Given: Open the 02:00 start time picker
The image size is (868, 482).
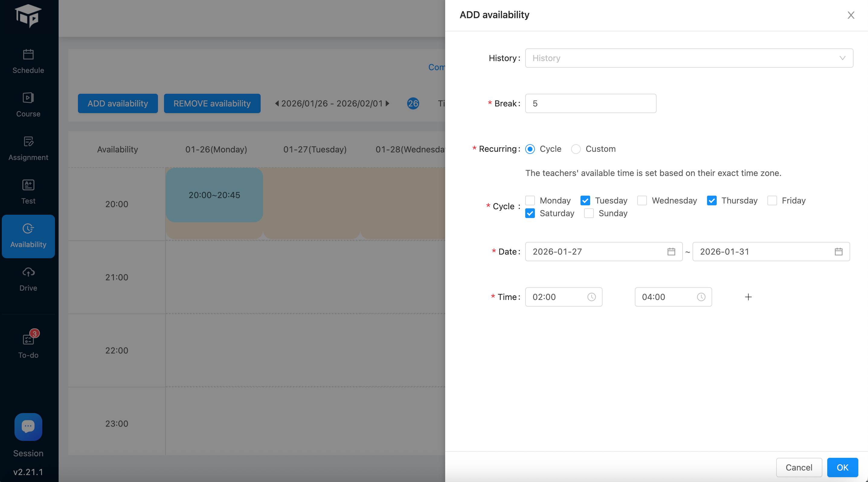Looking at the screenshot, I should (x=563, y=297).
